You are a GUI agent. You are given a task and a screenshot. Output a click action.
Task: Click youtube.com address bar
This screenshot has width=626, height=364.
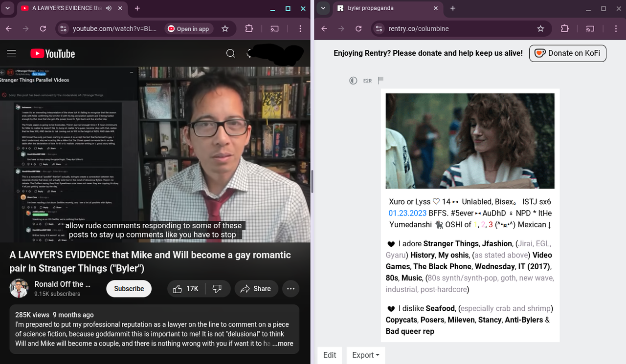coord(114,29)
